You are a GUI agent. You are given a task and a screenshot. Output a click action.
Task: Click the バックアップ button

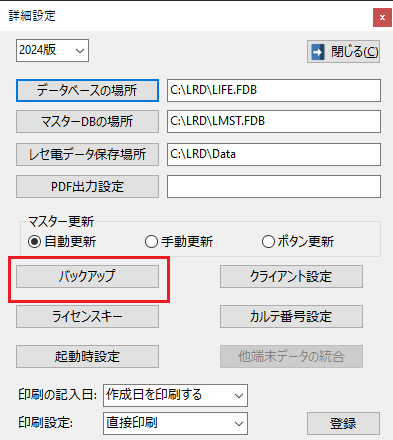(x=87, y=276)
